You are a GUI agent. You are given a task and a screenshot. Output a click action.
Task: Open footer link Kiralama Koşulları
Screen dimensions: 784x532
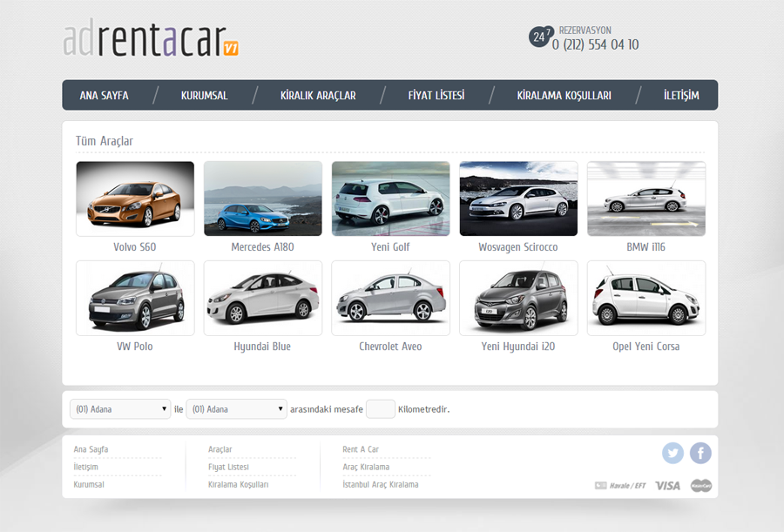(x=239, y=484)
